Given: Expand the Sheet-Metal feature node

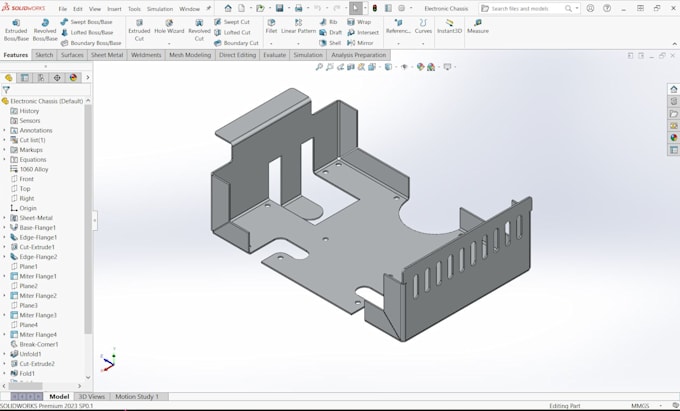Looking at the screenshot, I should click(x=4, y=218).
